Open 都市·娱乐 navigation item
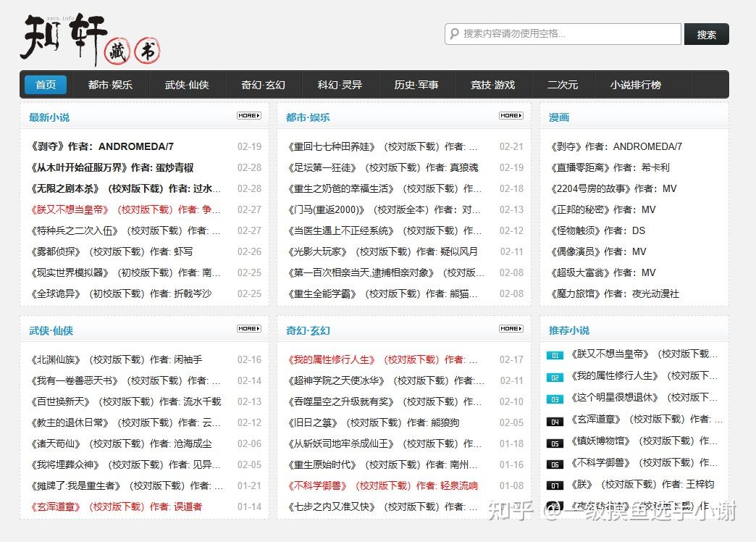 [x=110, y=85]
